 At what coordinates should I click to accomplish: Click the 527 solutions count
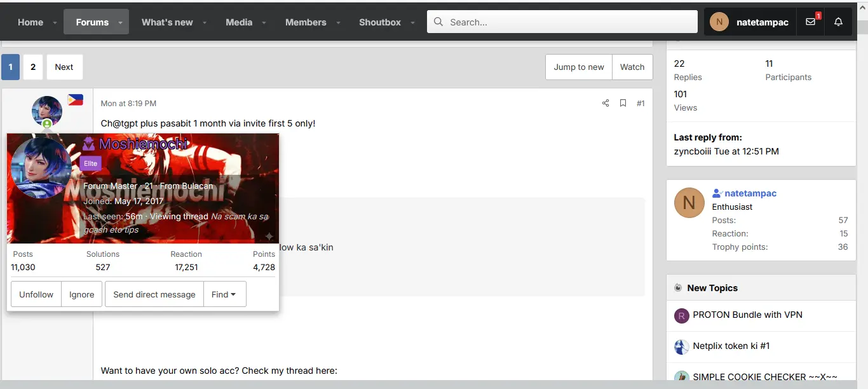coord(103,268)
